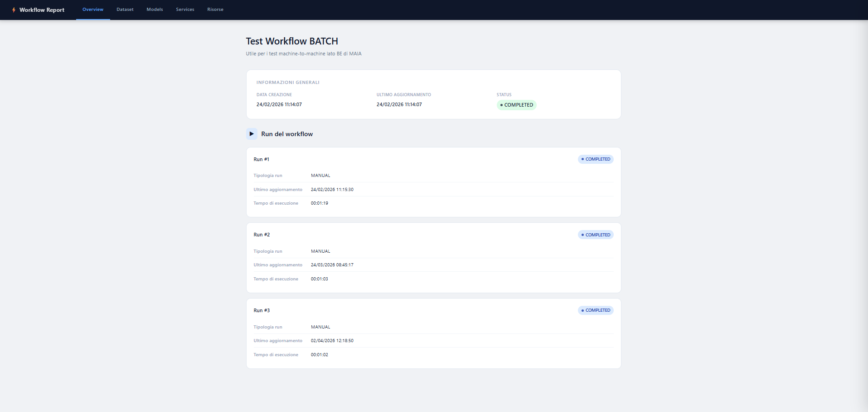
Task: Click Run #2 execution time 00:01:03
Action: [x=320, y=279]
